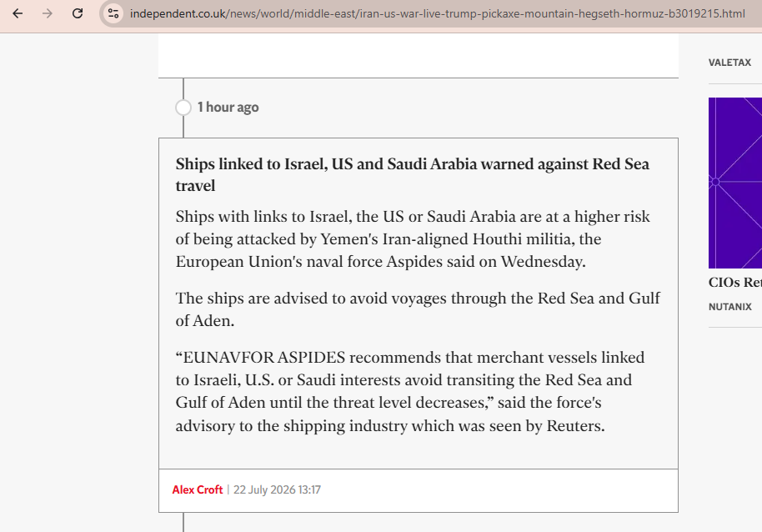Go back to the previous page

coord(18,13)
